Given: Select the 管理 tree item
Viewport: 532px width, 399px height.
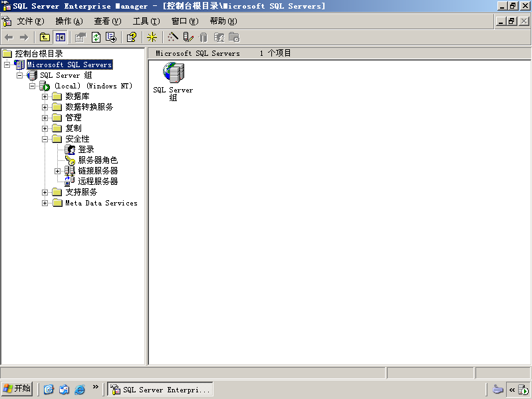Looking at the screenshot, I should tap(73, 118).
